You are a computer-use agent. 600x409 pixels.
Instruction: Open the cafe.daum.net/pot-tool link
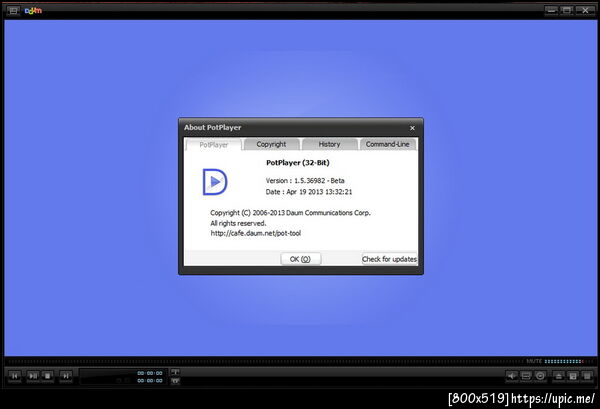256,233
